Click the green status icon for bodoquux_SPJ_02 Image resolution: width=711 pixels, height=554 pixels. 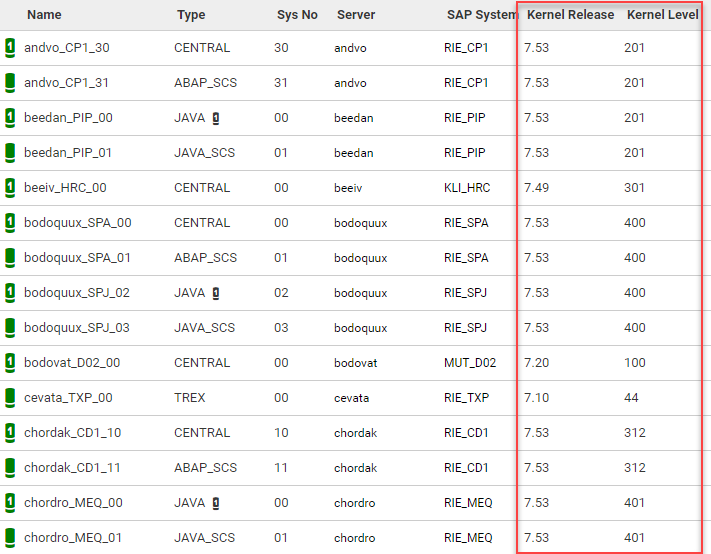(10, 292)
